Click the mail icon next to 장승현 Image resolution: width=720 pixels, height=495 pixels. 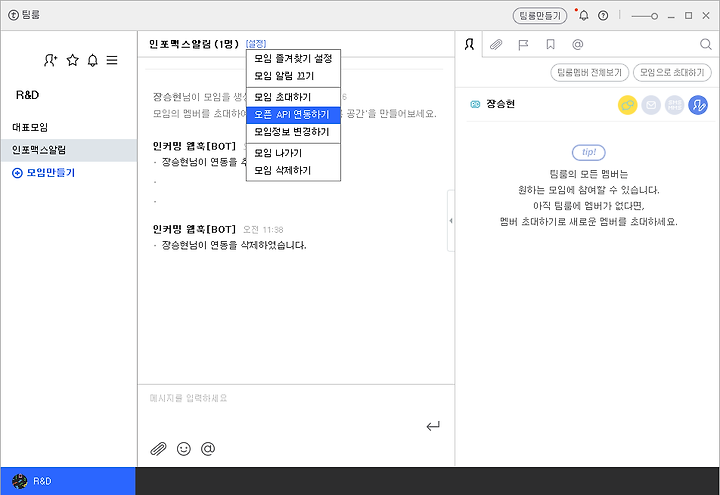coord(651,105)
